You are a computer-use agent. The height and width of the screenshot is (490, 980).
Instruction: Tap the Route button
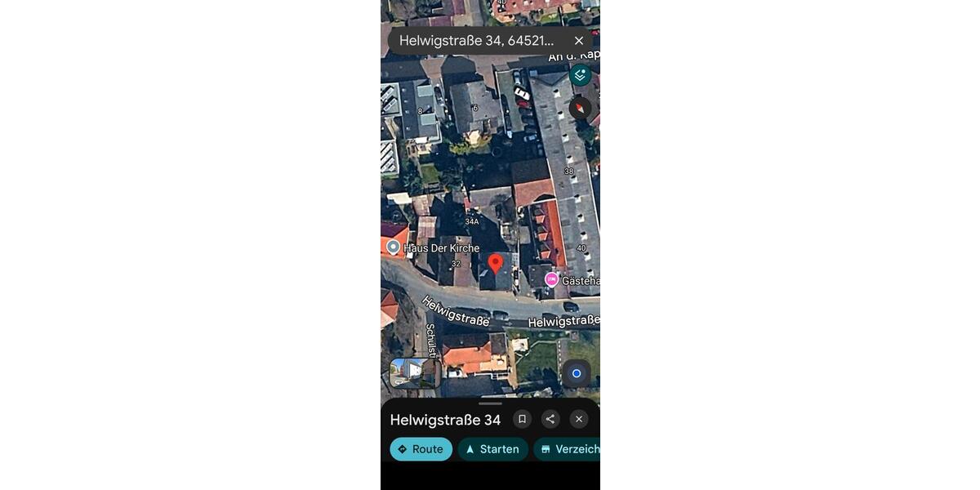421,449
